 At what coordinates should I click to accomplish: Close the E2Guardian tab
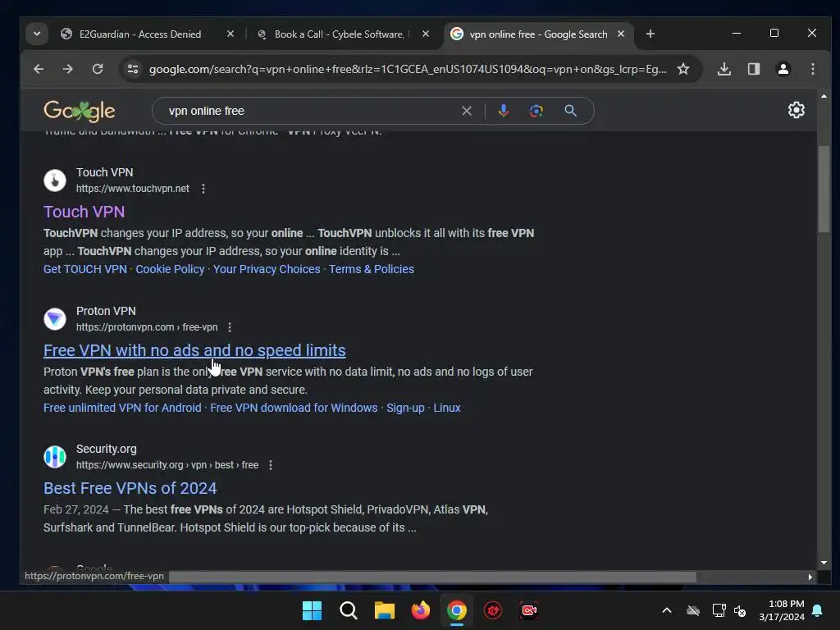tap(231, 34)
